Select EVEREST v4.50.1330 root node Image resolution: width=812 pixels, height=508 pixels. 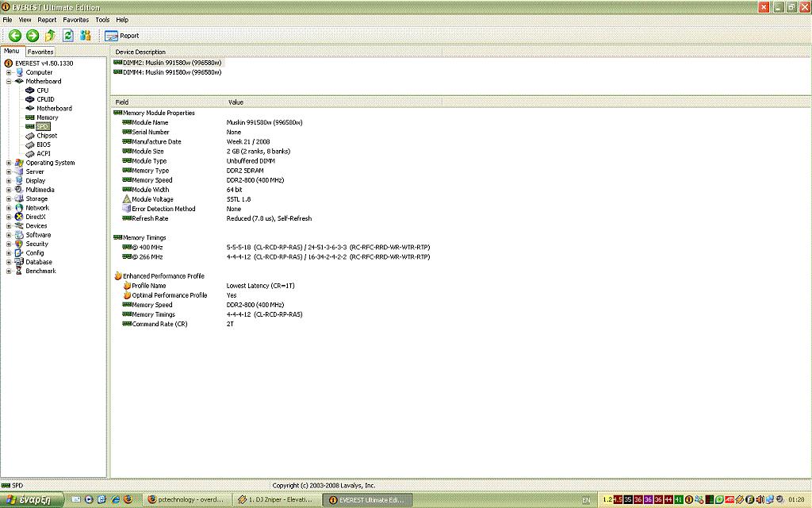click(x=44, y=63)
